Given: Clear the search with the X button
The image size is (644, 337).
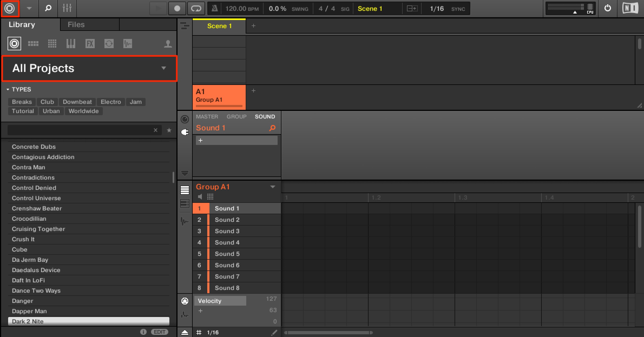Looking at the screenshot, I should (156, 130).
